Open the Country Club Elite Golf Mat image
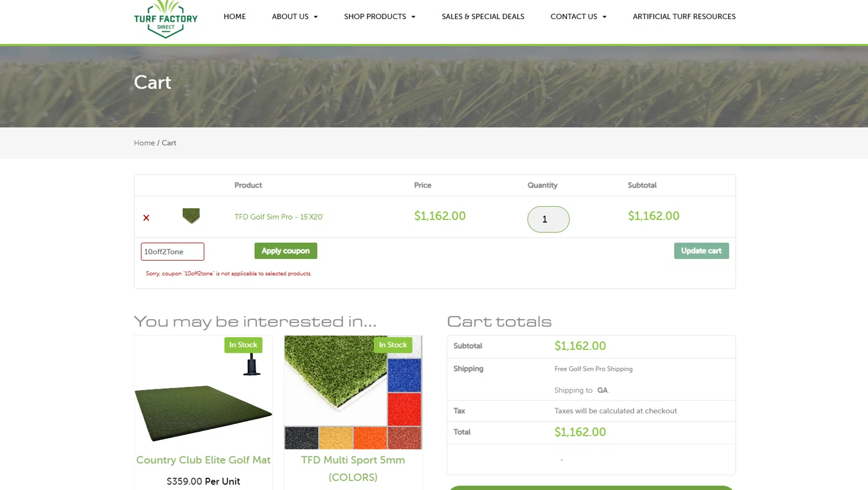Screen dimensions: 868x490 click(x=203, y=393)
